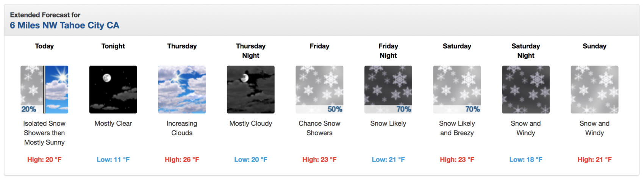Image resolution: width=644 pixels, height=178 pixels.
Task: Click Saturday's 70% snow likely icon
Action: click(457, 90)
